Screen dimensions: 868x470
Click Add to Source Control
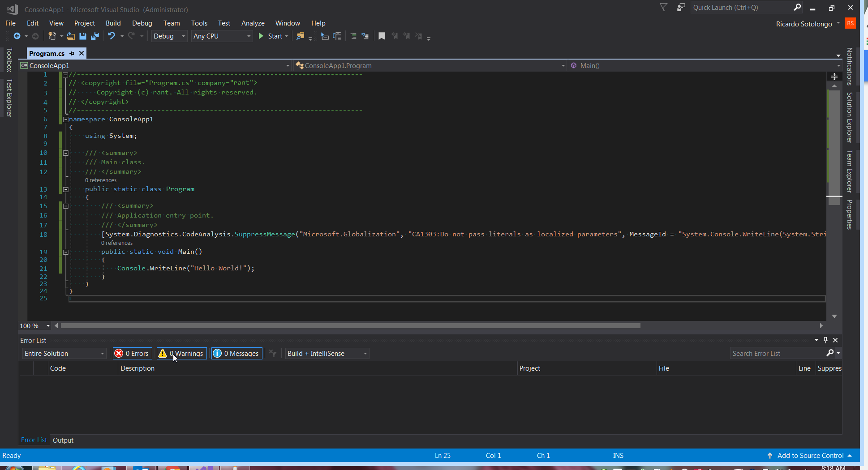810,455
